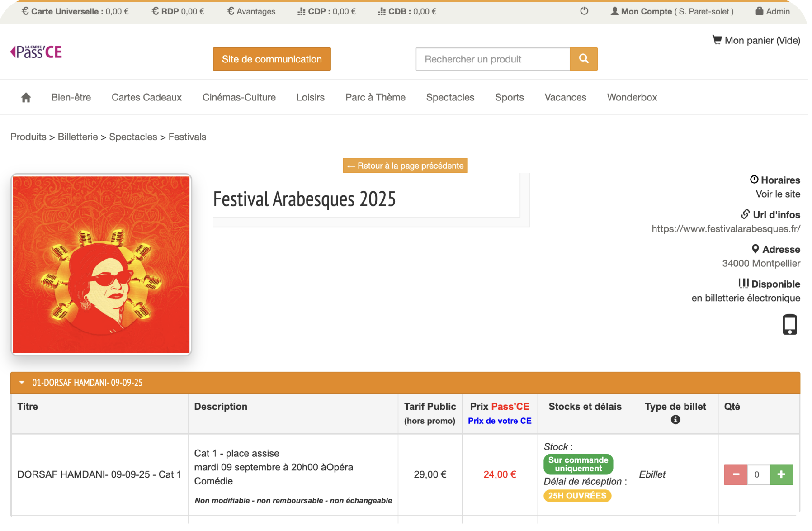Click the ticket type info icon
This screenshot has height=531, width=812.
[675, 420]
